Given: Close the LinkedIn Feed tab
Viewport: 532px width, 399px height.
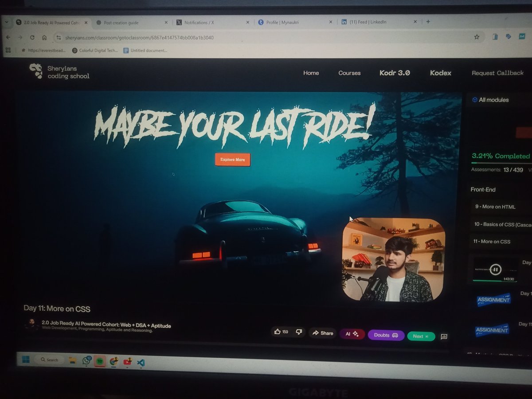Looking at the screenshot, I should pyautogui.click(x=415, y=21).
